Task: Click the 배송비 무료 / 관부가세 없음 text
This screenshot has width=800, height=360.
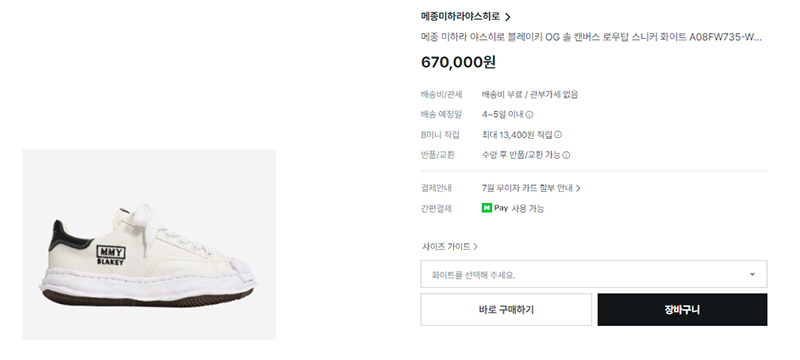Action: pyautogui.click(x=530, y=94)
